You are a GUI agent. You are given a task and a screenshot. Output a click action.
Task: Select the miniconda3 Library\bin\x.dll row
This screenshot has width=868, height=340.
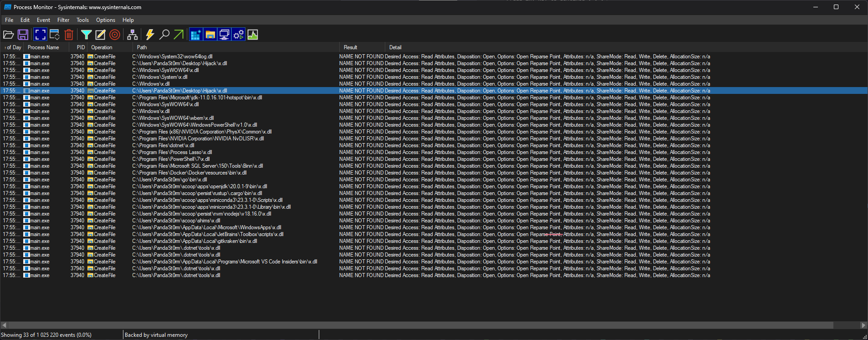[x=434, y=207]
